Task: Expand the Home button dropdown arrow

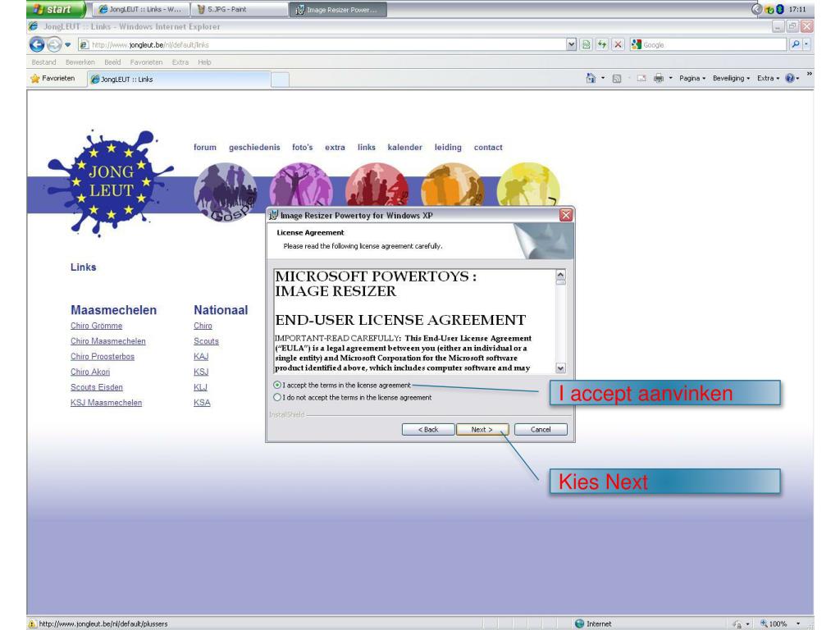Action: tap(603, 78)
